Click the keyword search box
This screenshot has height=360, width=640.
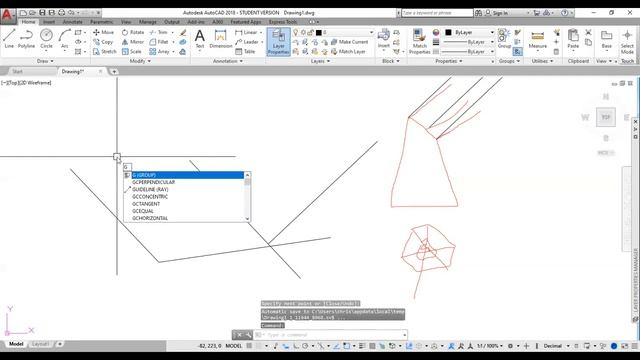[437, 13]
